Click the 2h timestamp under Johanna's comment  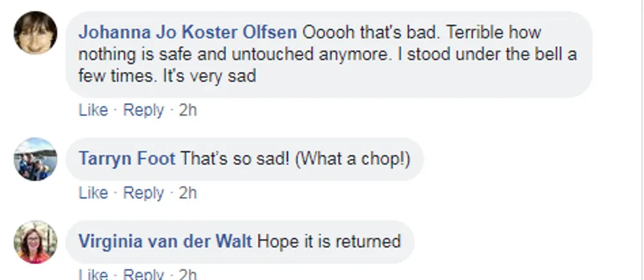coord(187,110)
